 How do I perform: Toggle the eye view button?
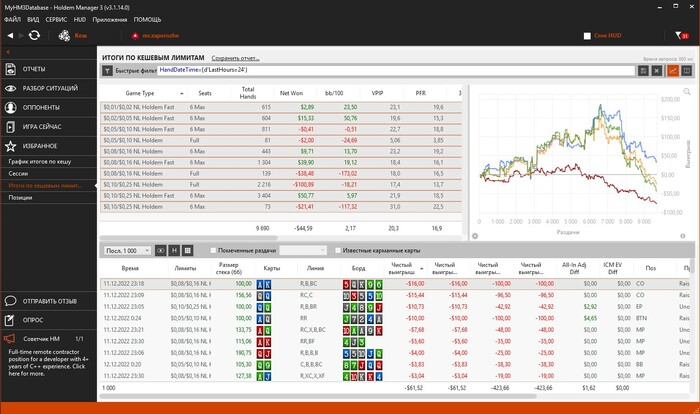[161, 251]
